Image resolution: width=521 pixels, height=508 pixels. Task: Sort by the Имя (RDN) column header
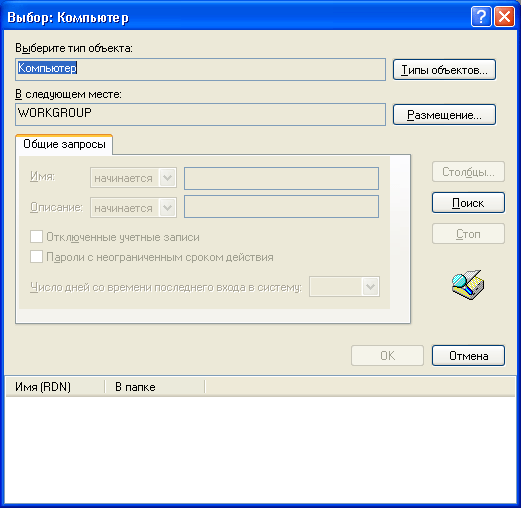(x=55, y=387)
